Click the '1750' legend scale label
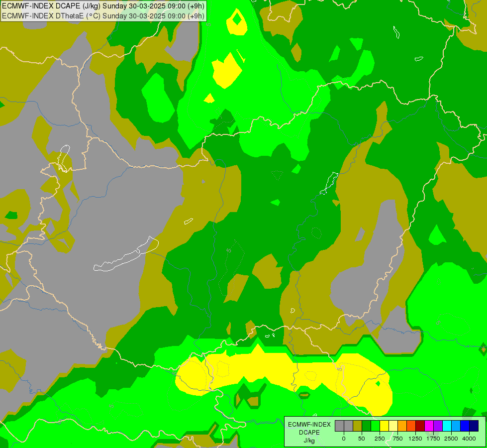This screenshot has width=487, height=448. coord(433,439)
